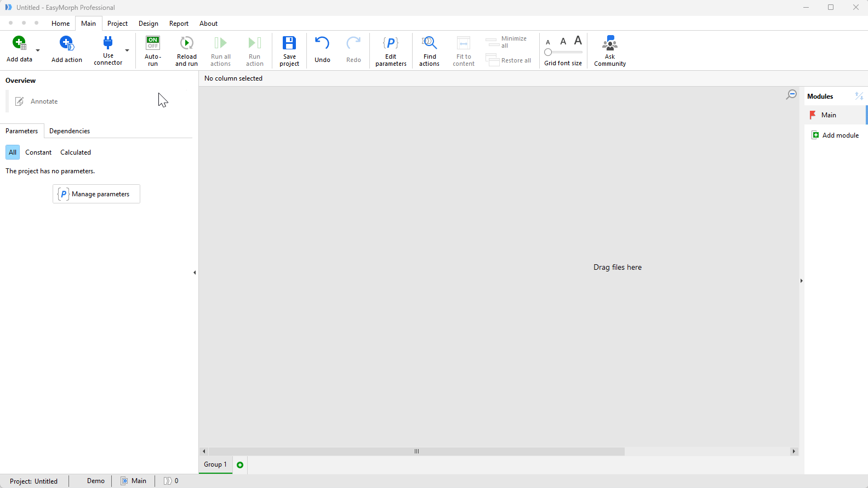
Task: Open the Add data dropdown arrow
Action: click(38, 50)
